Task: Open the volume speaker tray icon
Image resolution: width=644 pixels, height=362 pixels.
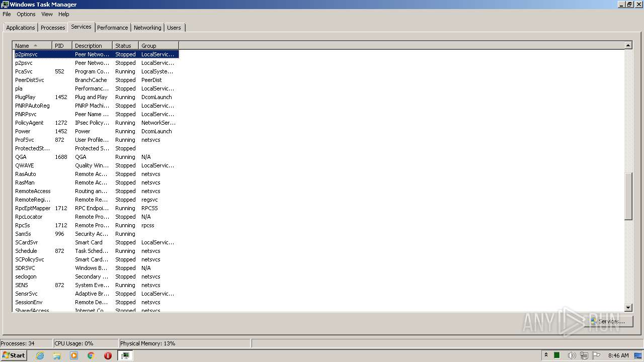Action: (571, 355)
